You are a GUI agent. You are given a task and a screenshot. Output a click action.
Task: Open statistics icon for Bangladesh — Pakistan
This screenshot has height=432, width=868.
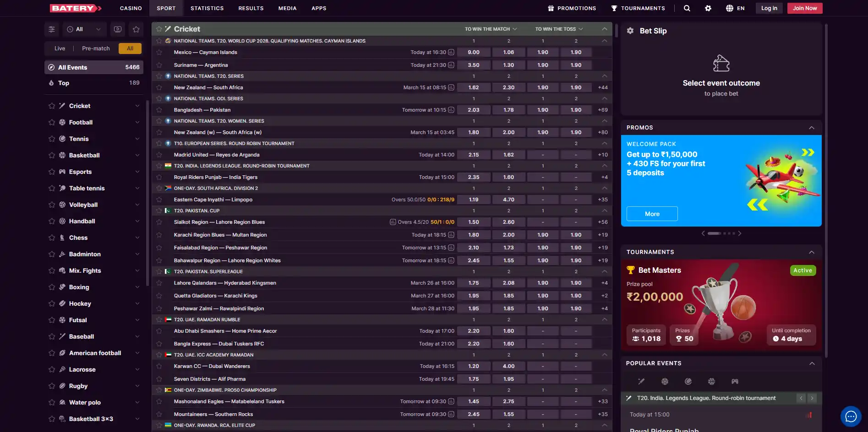tap(451, 110)
